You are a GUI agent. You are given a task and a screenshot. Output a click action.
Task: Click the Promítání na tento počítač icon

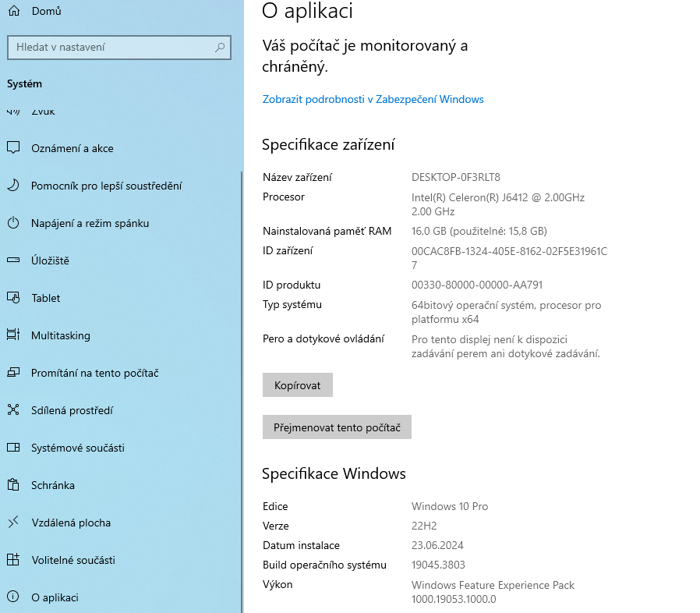click(13, 372)
